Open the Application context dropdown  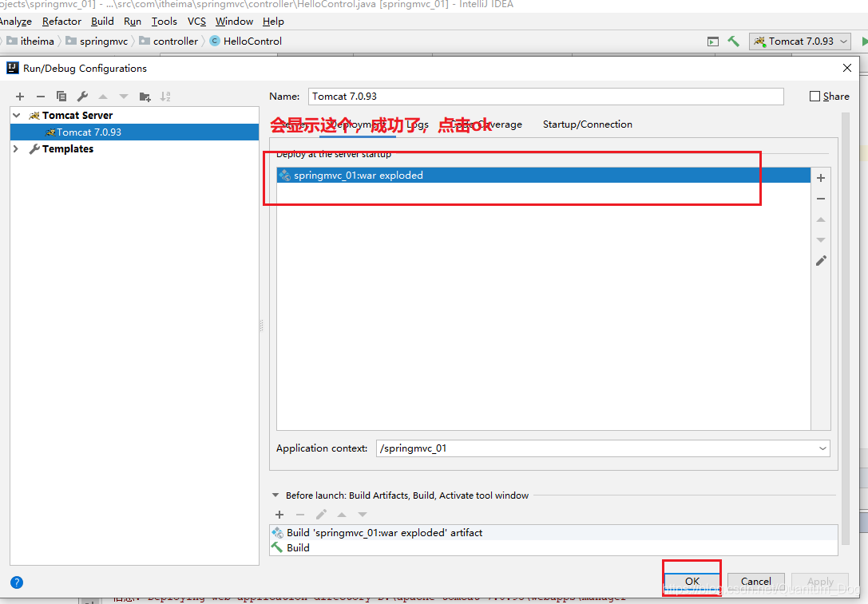click(x=822, y=448)
